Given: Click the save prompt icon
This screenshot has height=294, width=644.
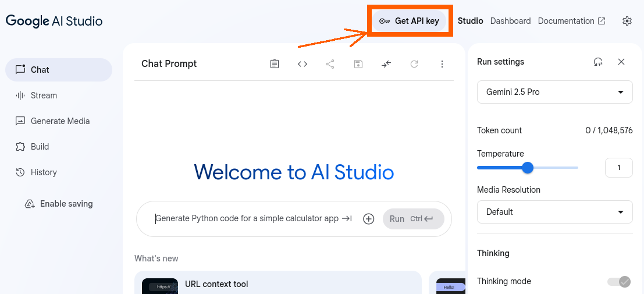Looking at the screenshot, I should 358,63.
